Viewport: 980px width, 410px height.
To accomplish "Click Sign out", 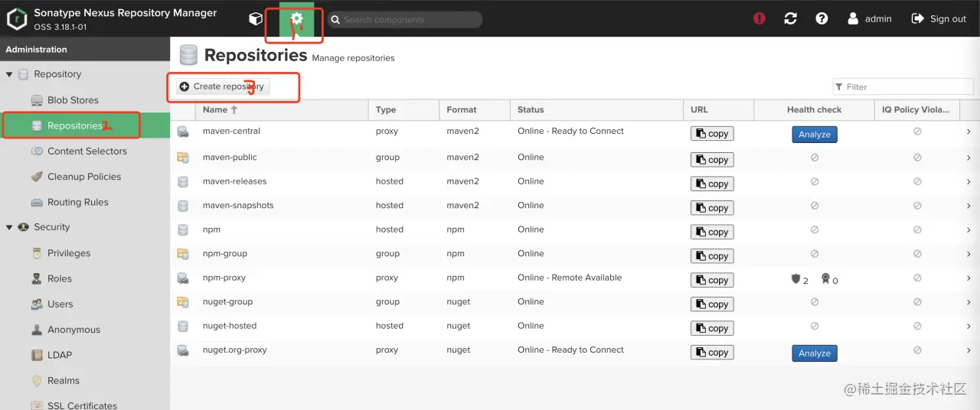I will point(939,18).
